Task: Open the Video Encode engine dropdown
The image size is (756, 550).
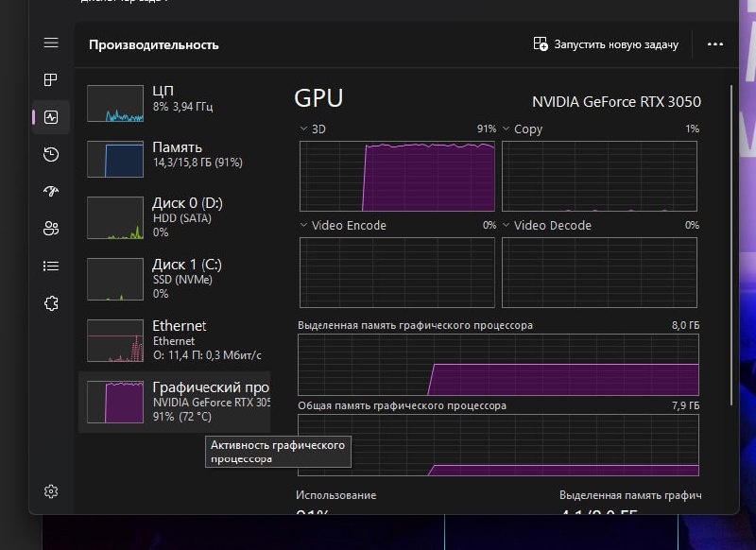Action: (x=303, y=225)
